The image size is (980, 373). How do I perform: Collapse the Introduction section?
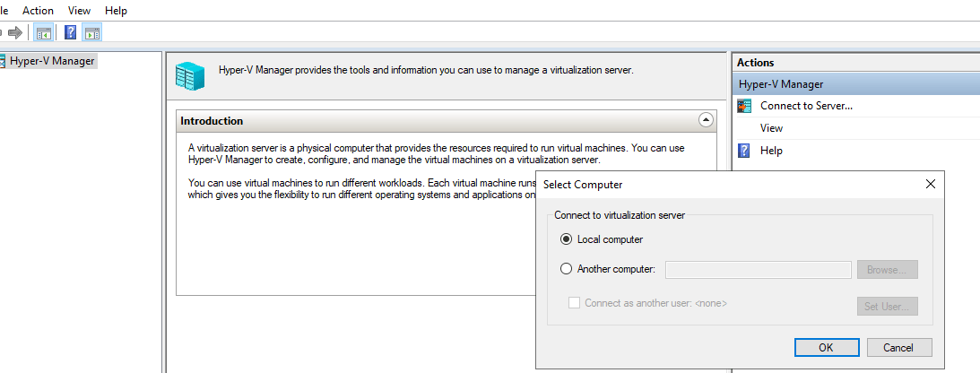tap(706, 120)
